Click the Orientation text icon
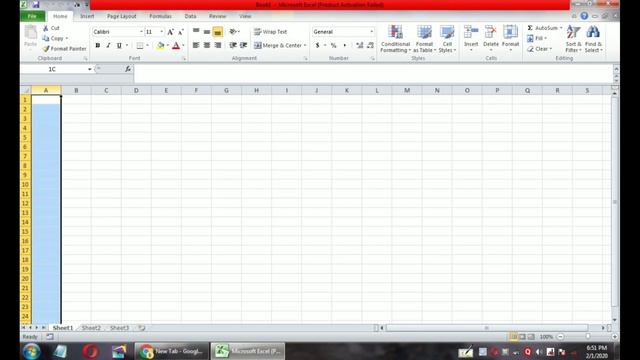640x360 pixels. pos(233,31)
